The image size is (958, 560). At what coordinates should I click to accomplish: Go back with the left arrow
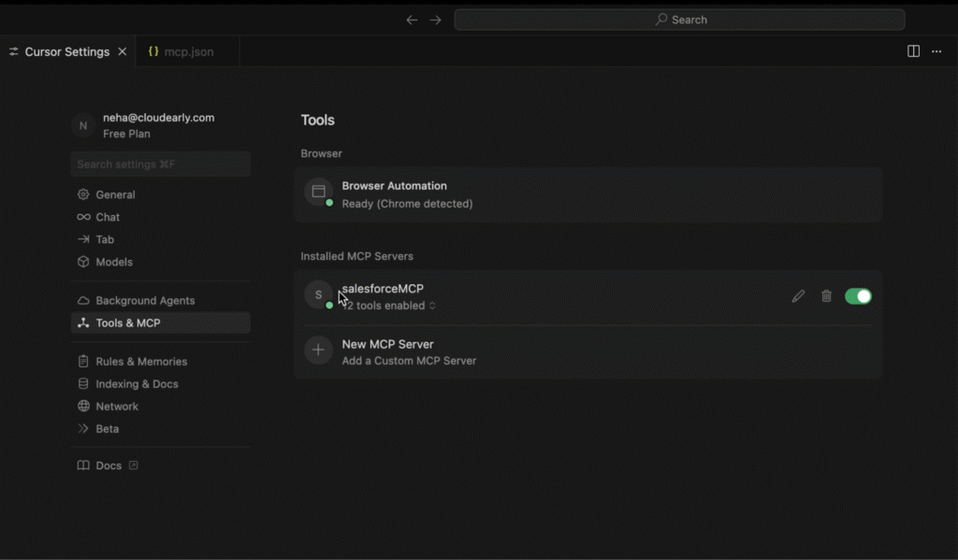[412, 20]
